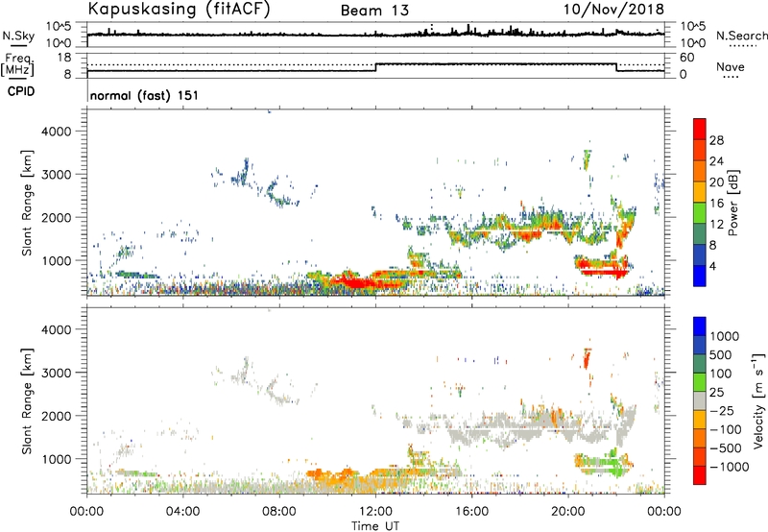
Task: Click the dotted line sample under Nave
Action: click(731, 77)
